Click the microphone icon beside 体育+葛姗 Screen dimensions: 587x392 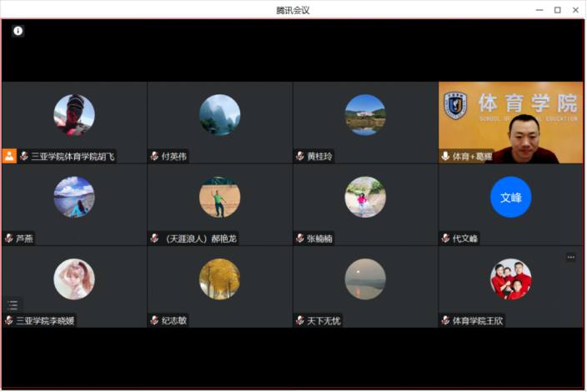[x=445, y=156]
